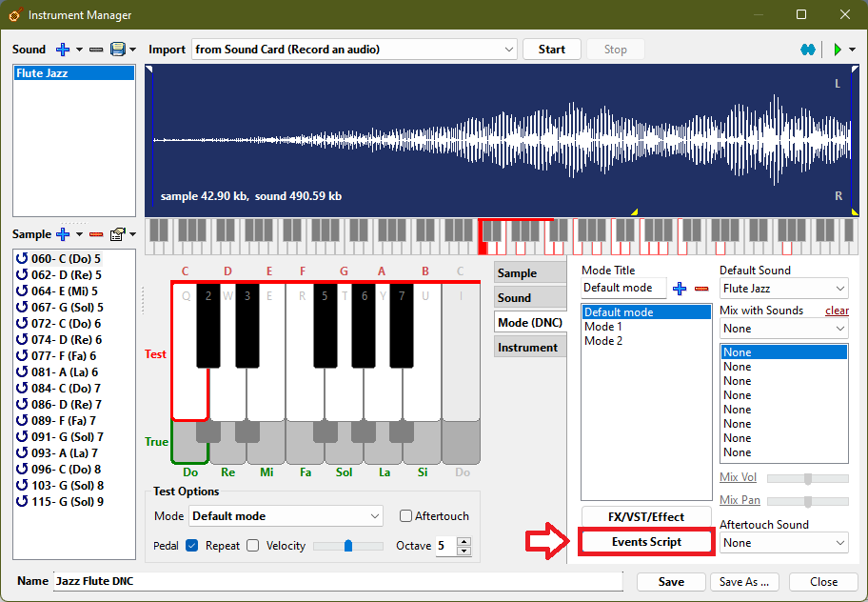Click the gray minus icon to remove Sound
The height and width of the screenshot is (602, 868).
[x=96, y=50]
